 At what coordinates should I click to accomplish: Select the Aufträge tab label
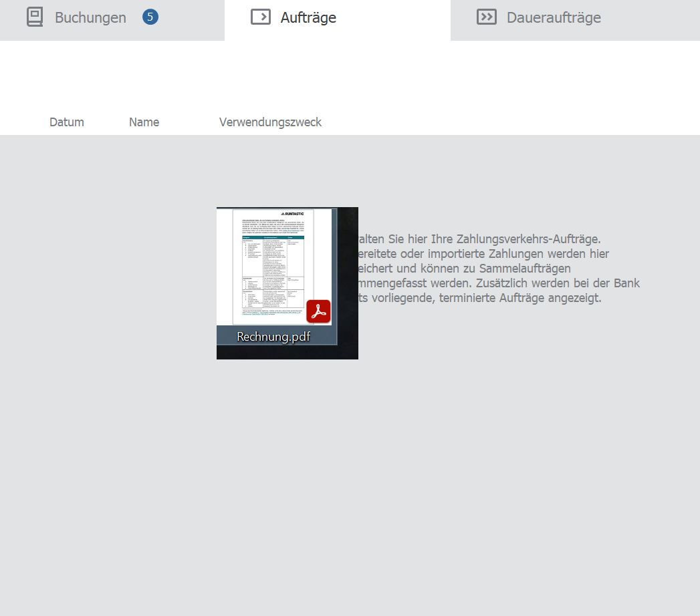click(x=308, y=18)
